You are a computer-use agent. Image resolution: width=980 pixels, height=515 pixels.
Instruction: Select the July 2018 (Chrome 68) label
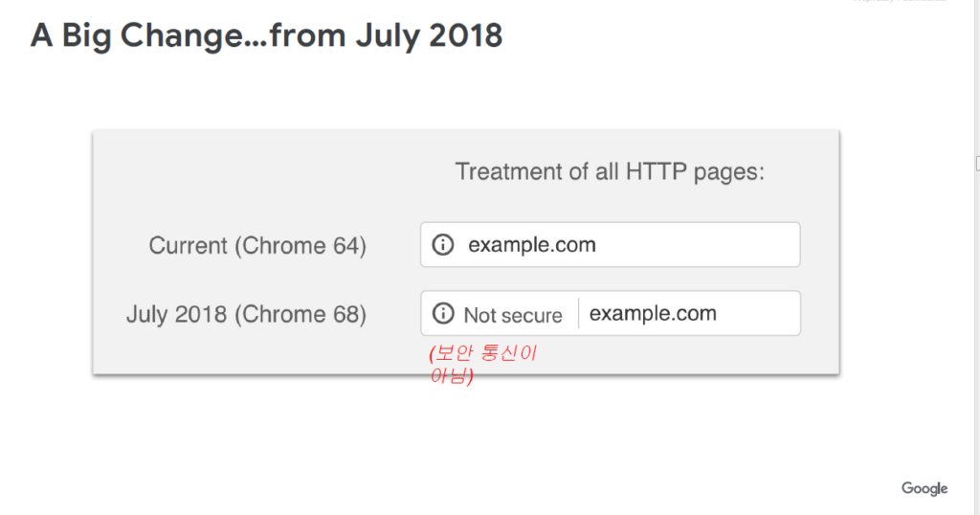(x=246, y=314)
